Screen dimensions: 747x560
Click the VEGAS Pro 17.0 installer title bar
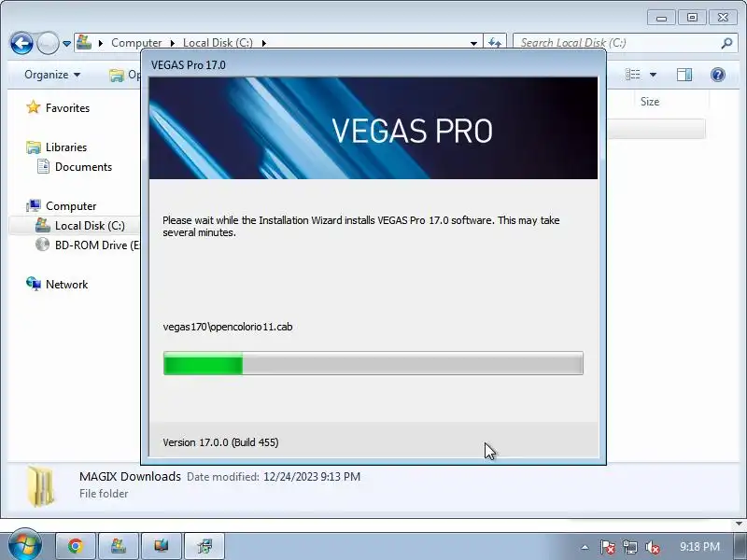coord(373,64)
